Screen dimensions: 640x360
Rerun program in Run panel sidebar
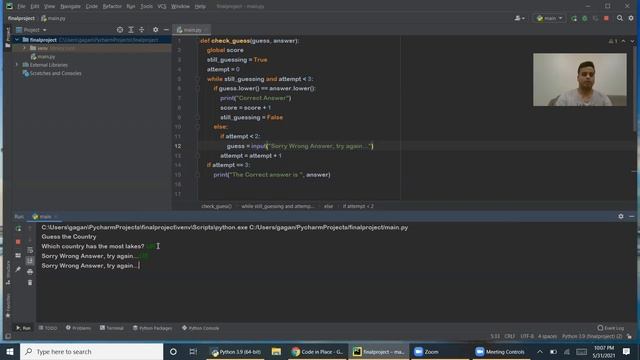click(x=18, y=229)
